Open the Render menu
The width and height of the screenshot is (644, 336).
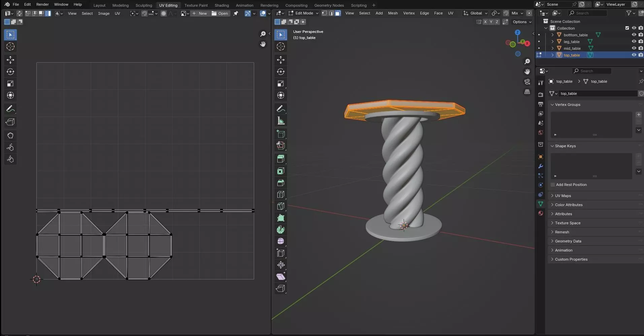[42, 4]
